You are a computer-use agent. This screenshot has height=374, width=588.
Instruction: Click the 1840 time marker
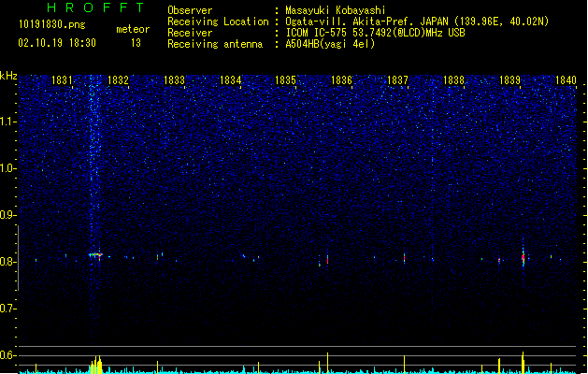(566, 80)
